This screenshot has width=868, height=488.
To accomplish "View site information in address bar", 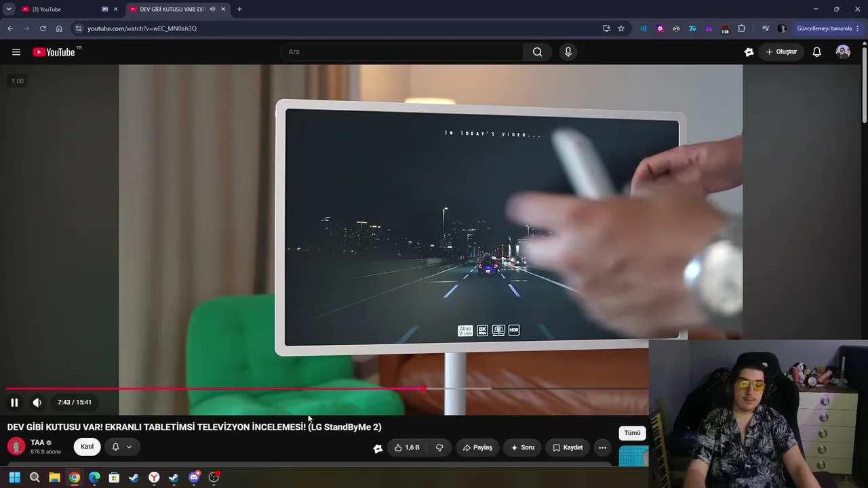I will point(79,28).
